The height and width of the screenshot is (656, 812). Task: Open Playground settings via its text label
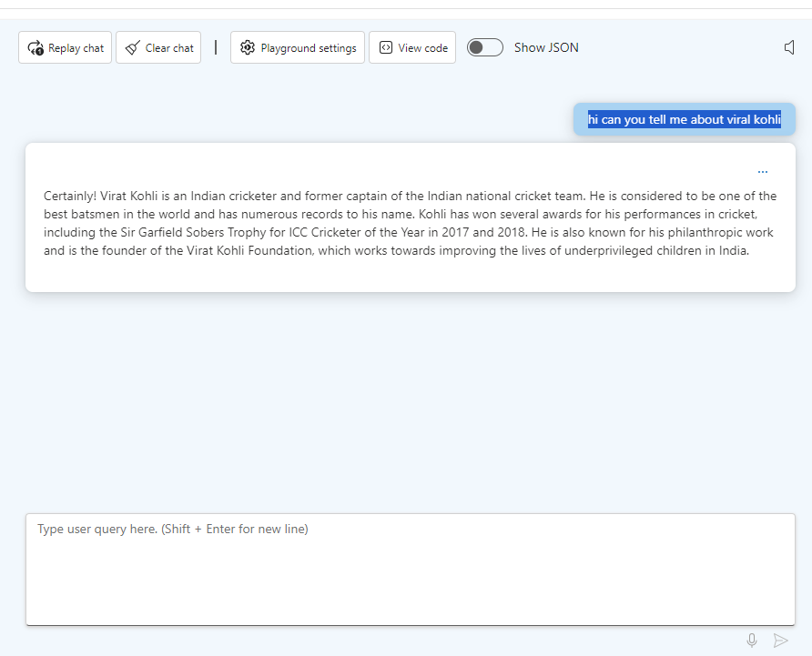tap(309, 48)
